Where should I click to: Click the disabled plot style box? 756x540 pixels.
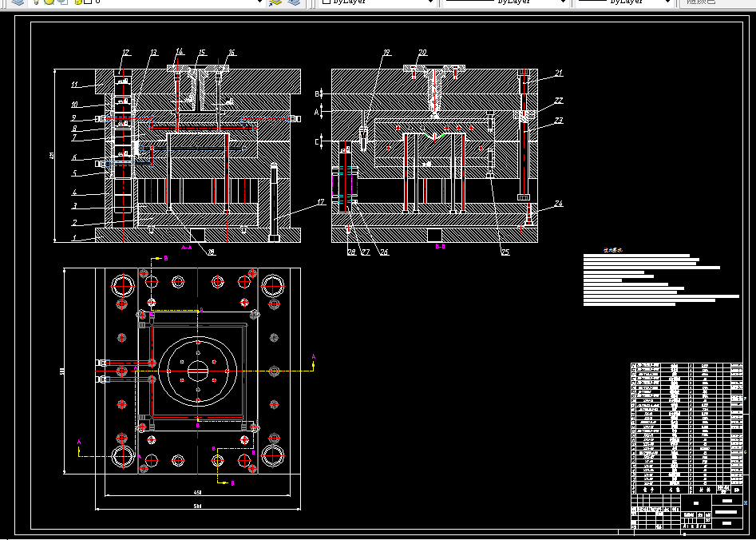point(717,2)
